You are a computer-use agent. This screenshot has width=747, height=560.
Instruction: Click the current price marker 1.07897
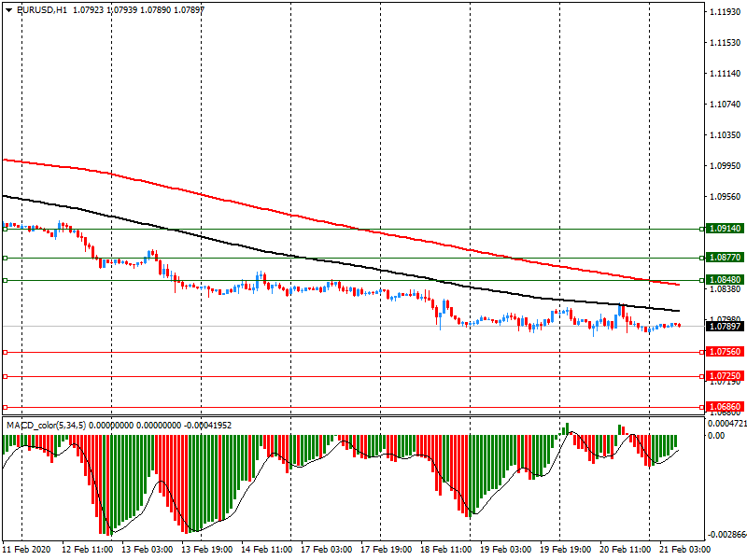[x=726, y=327]
